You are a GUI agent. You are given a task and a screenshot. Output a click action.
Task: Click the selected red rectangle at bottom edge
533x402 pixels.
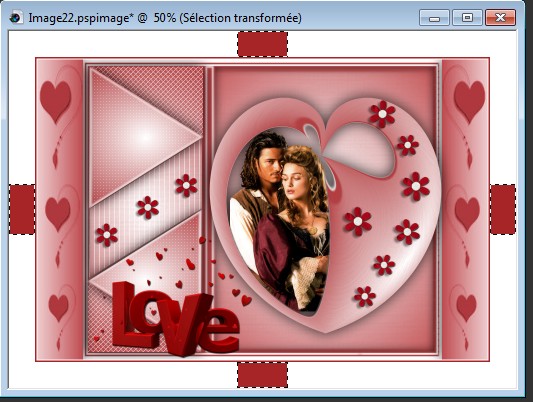[x=262, y=375]
